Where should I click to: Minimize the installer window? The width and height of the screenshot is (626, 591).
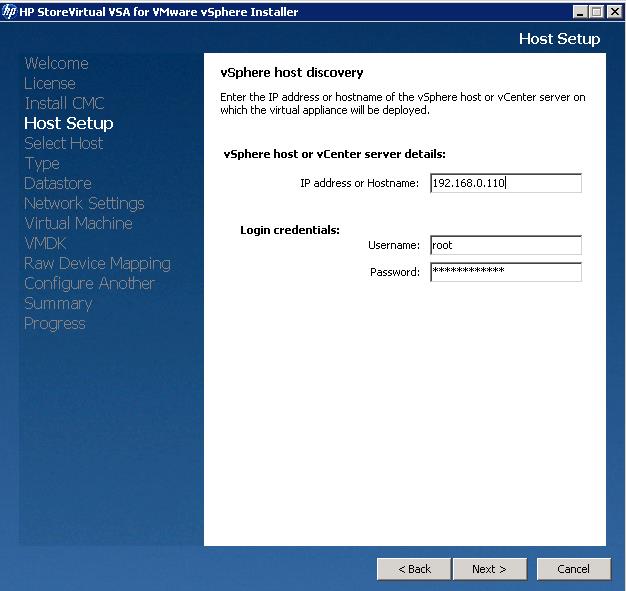pyautogui.click(x=580, y=12)
